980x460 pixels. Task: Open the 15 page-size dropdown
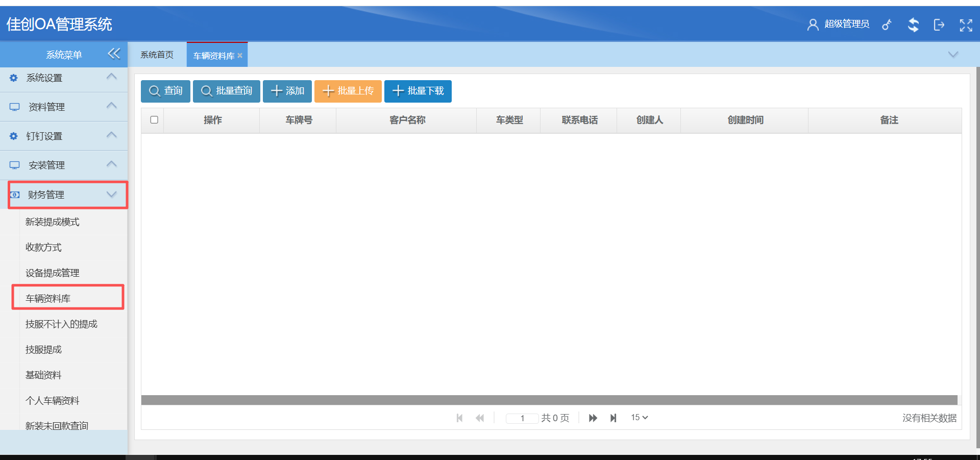coord(639,417)
